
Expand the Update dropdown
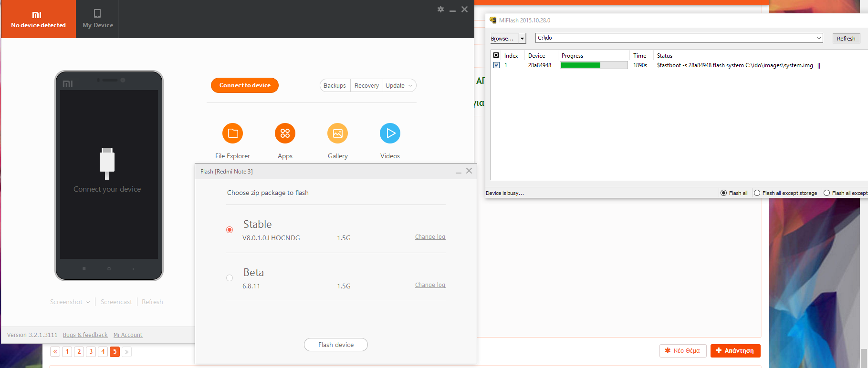[410, 86]
